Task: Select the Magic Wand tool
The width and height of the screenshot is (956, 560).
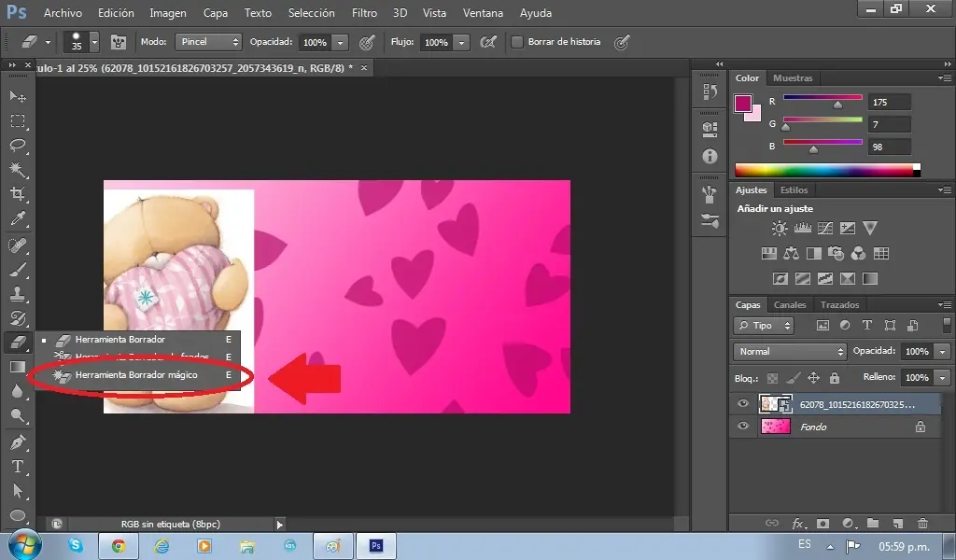Action: click(18, 170)
